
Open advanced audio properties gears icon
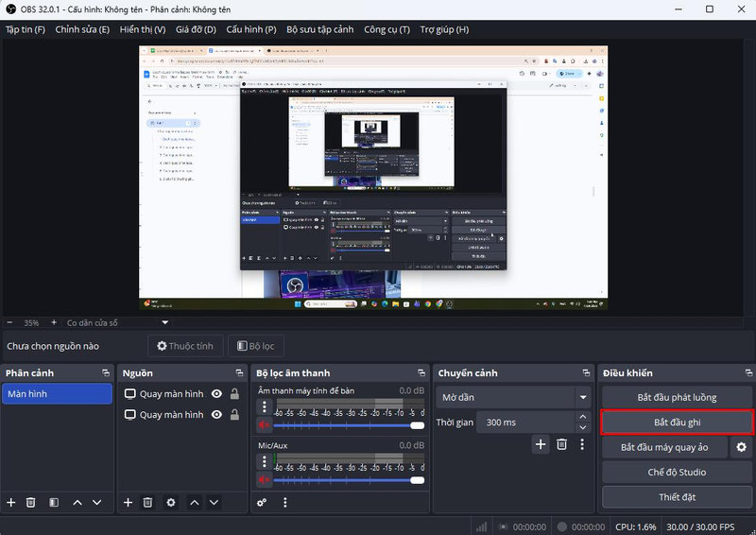[262, 503]
